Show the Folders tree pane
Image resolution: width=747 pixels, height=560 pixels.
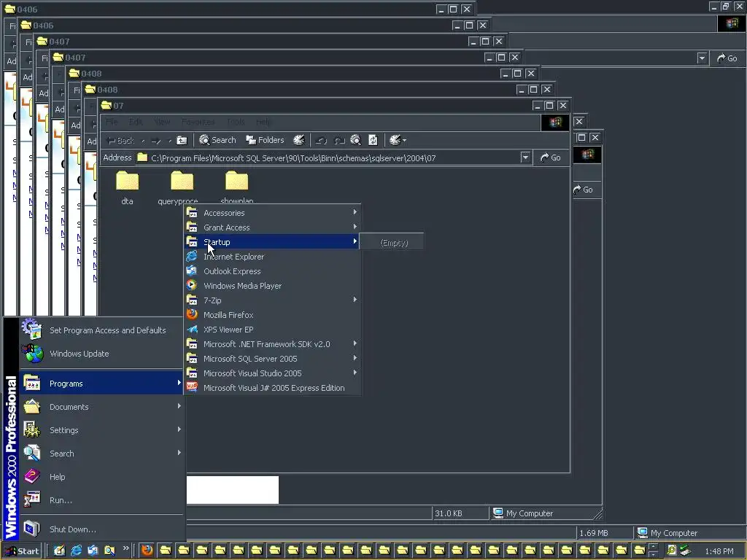pyautogui.click(x=265, y=140)
